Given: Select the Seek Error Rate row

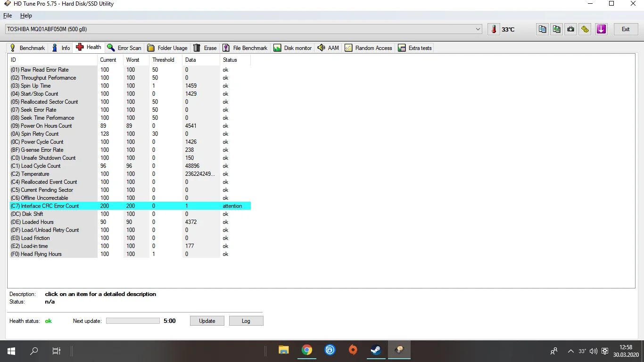Looking at the screenshot, I should click(130, 110).
